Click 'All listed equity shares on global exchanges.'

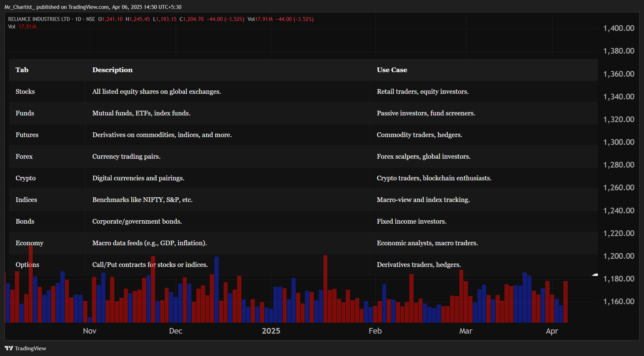pyautogui.click(x=157, y=92)
